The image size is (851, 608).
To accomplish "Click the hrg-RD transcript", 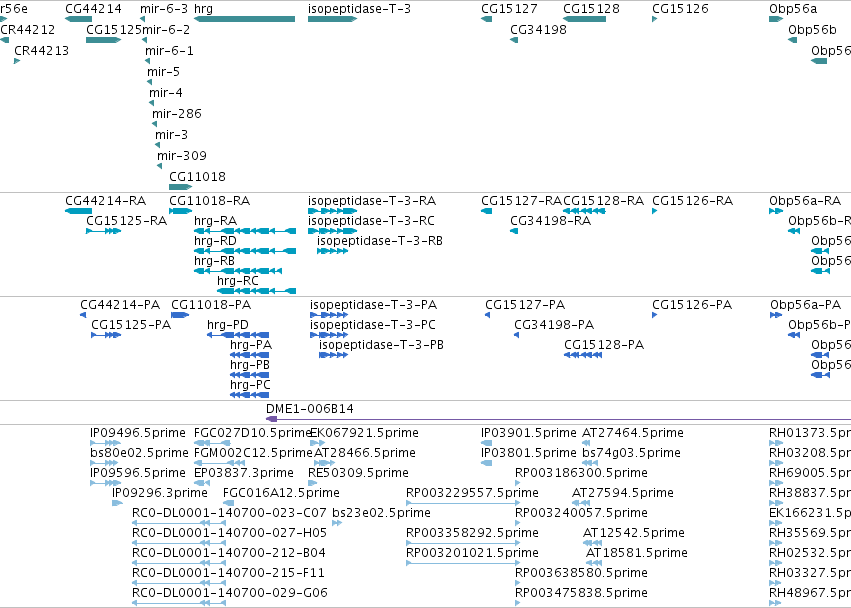I will tap(245, 251).
